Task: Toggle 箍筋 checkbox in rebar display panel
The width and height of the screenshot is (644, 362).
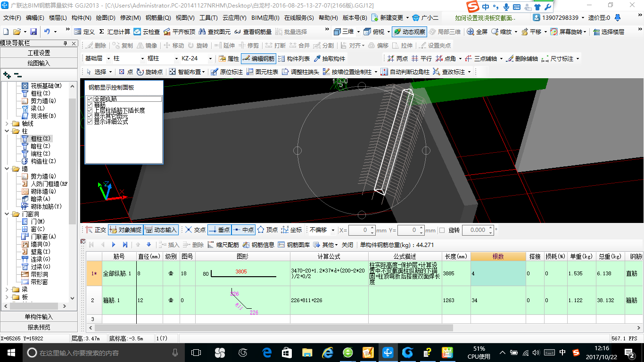Action: pyautogui.click(x=90, y=105)
